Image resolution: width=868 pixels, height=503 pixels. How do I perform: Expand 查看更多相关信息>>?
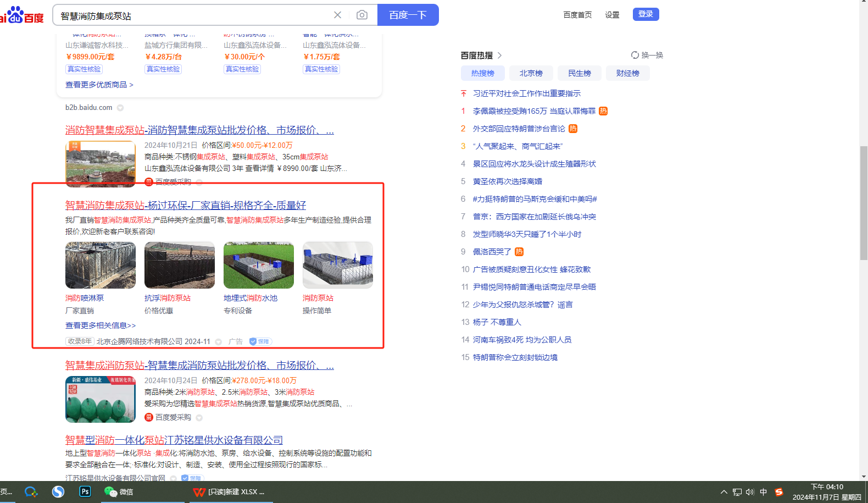101,325
